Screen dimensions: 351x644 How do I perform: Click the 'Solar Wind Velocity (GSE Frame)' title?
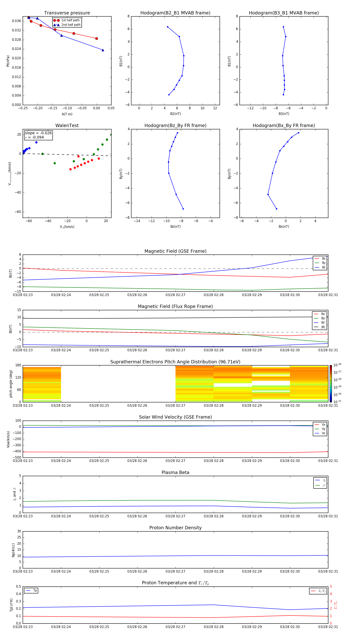coord(175,417)
